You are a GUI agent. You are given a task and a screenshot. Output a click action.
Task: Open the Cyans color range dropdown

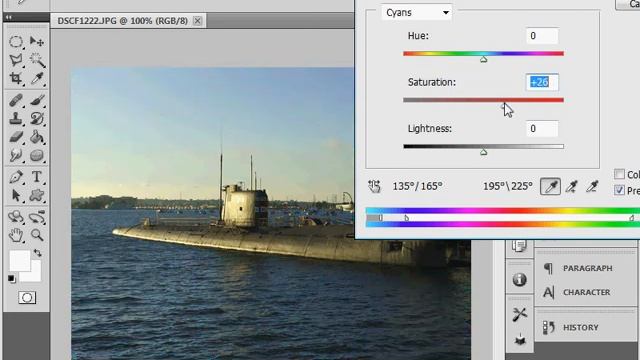pos(417,13)
